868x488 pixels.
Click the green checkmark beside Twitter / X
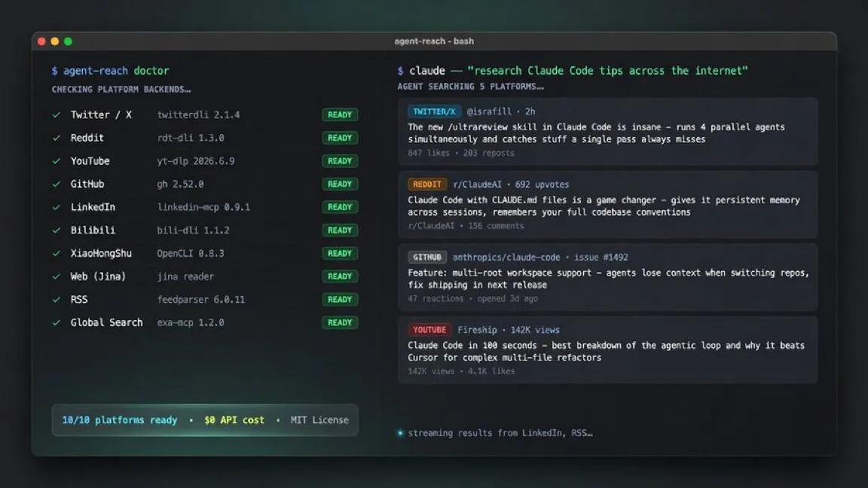pos(56,115)
